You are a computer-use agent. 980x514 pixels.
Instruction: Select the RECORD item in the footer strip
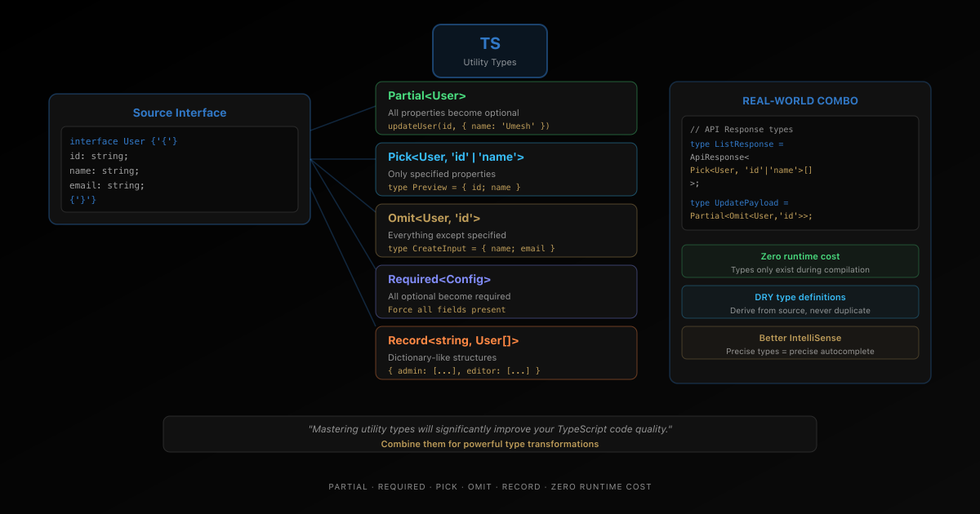[521, 486]
